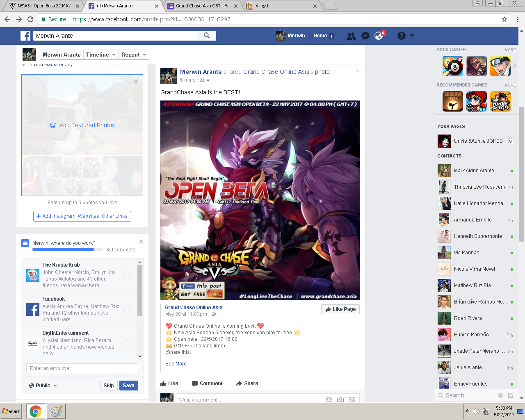Skip the workplace question

[x=109, y=386]
